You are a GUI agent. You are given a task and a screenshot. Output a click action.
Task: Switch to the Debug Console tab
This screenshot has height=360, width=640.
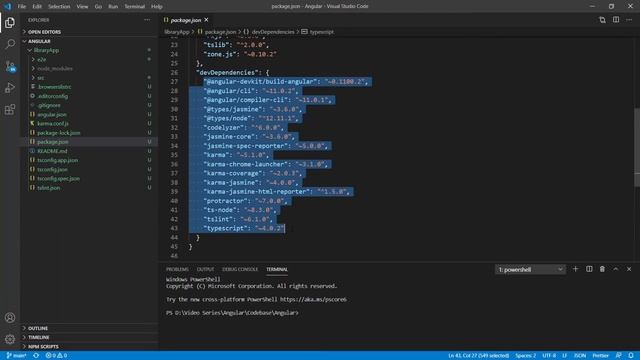click(x=240, y=269)
